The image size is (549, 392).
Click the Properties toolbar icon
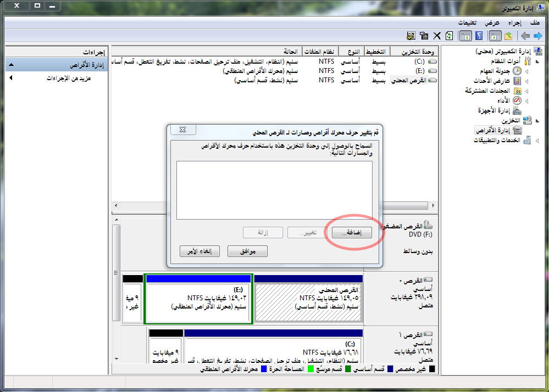[424, 36]
